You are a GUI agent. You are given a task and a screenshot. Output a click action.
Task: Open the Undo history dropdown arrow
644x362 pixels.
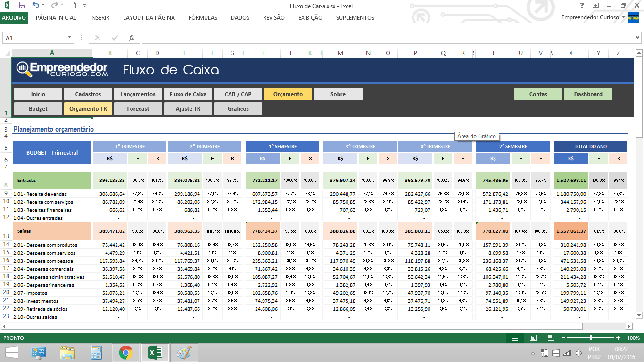(x=43, y=6)
